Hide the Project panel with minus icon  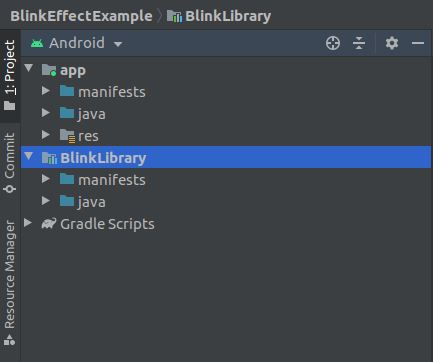(x=417, y=43)
